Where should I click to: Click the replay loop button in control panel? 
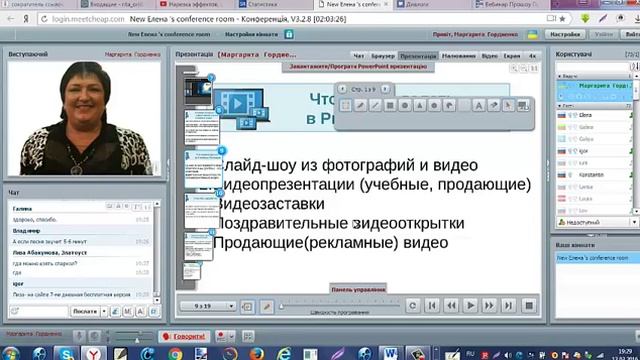tap(413, 306)
